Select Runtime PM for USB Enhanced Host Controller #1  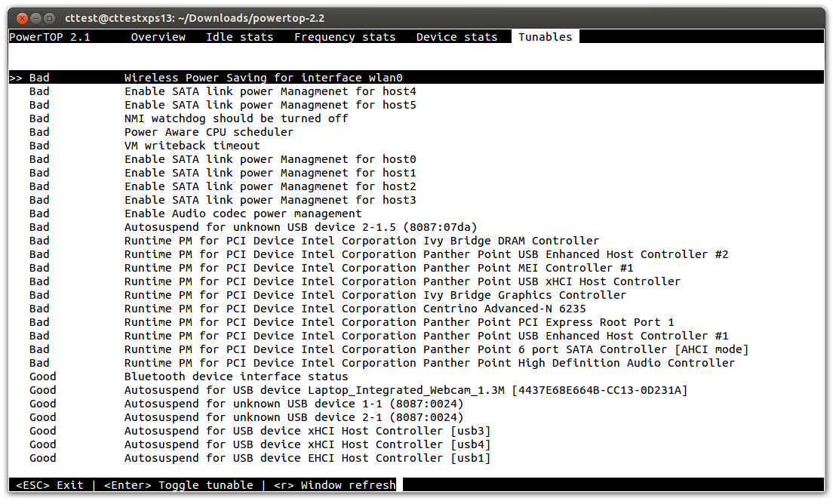point(416,336)
